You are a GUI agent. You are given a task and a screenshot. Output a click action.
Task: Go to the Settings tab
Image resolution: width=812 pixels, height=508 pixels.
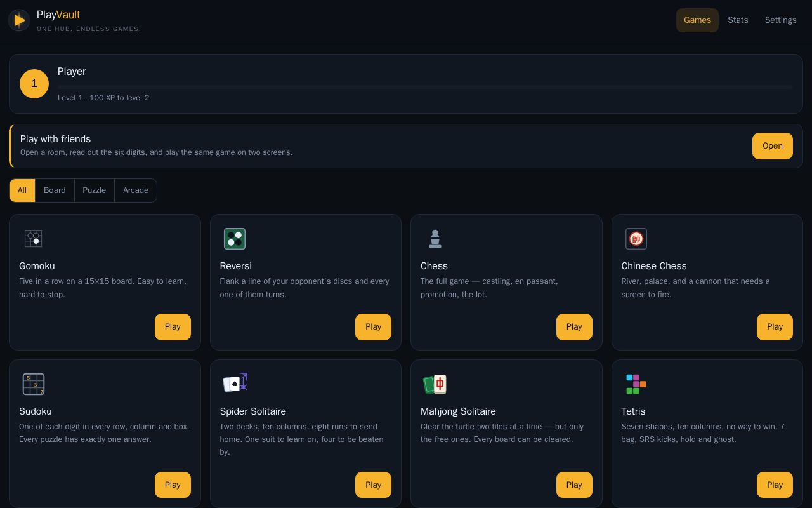point(780,20)
